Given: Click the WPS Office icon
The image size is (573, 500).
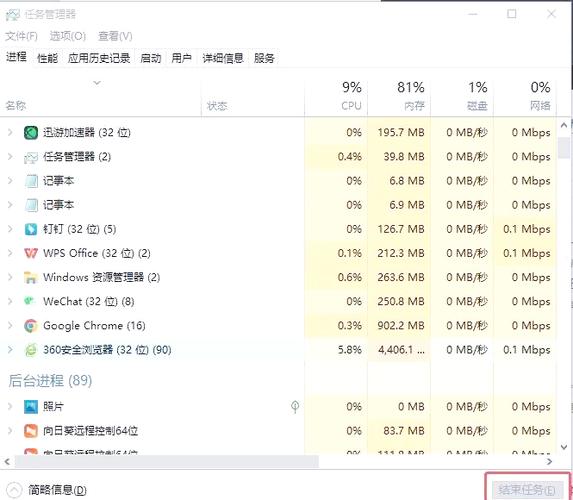Looking at the screenshot, I should pyautogui.click(x=31, y=253).
